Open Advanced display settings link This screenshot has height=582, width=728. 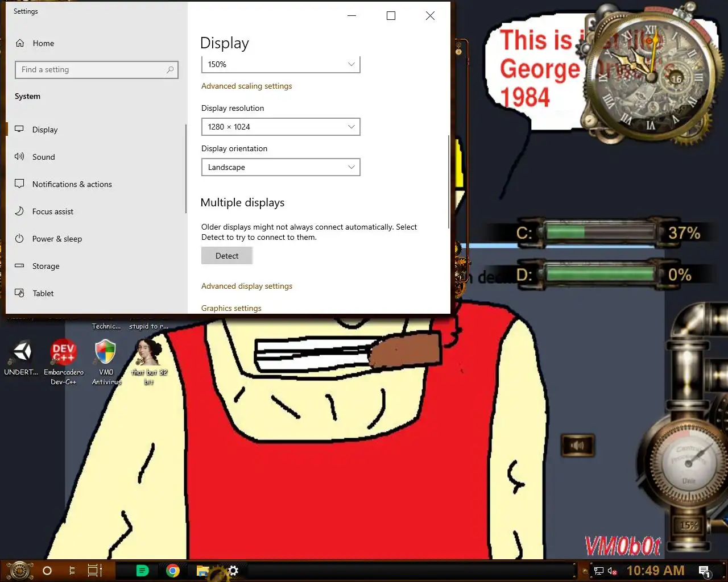point(246,286)
